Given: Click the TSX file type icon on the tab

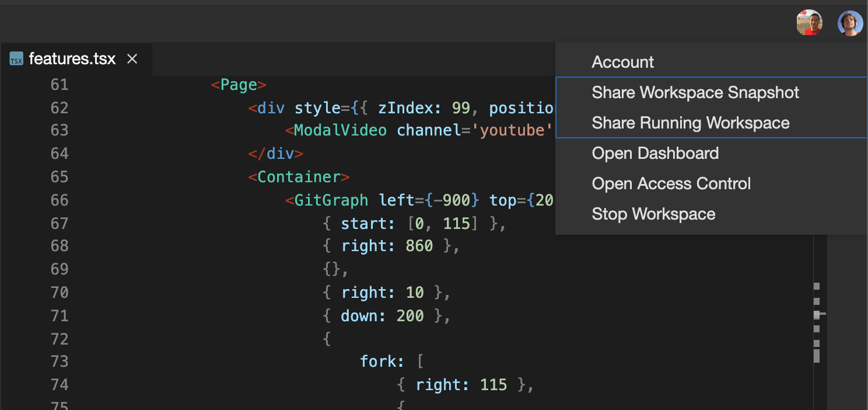Looking at the screenshot, I should pyautogui.click(x=16, y=59).
